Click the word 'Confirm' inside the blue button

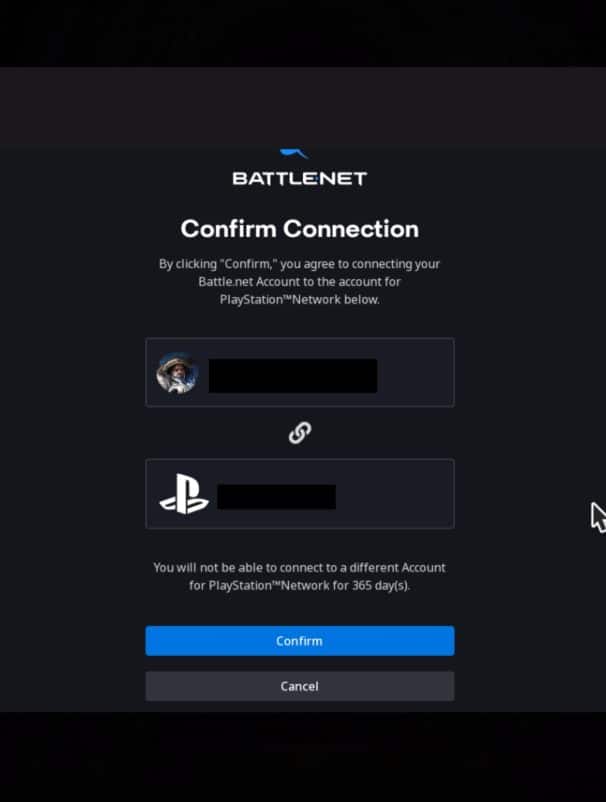300,641
